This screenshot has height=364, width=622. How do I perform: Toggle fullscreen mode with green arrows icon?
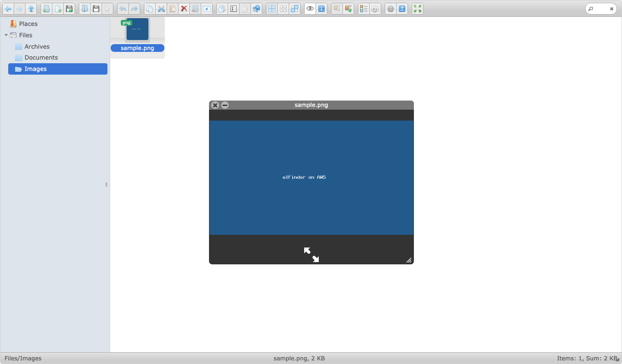click(x=418, y=9)
